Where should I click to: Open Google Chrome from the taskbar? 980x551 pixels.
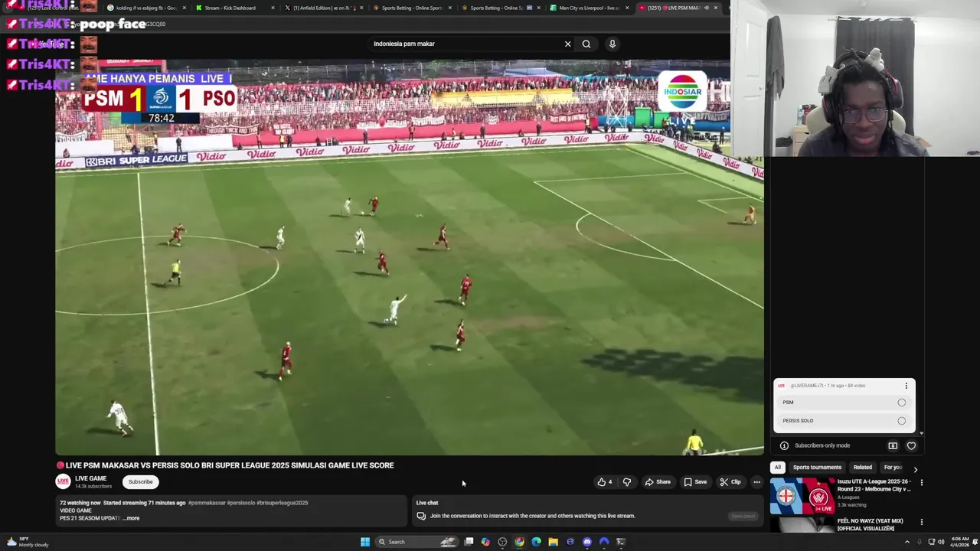519,542
